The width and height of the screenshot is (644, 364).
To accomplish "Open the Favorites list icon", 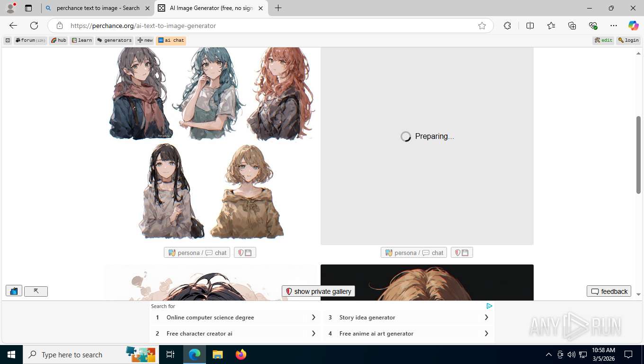I will pos(551,26).
